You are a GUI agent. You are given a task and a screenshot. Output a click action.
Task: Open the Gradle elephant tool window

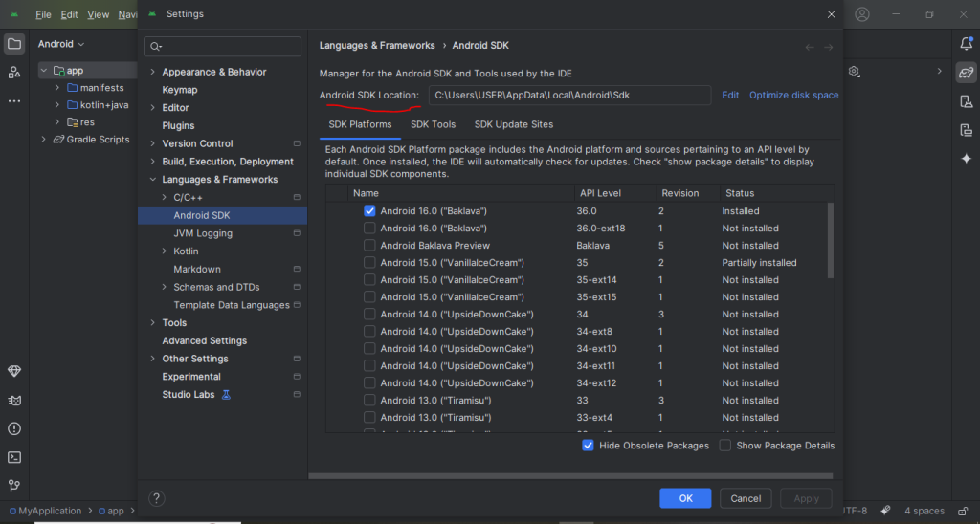(966, 73)
